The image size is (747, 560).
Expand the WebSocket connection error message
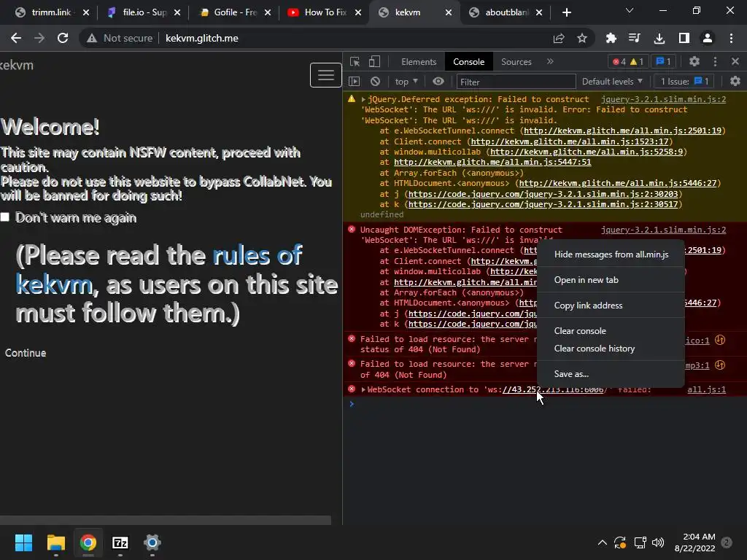(363, 389)
